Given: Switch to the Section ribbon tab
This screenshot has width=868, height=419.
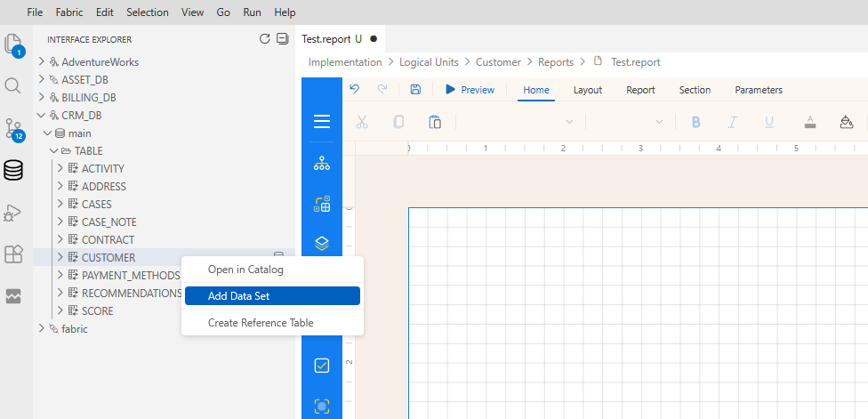Looking at the screenshot, I should pos(695,90).
